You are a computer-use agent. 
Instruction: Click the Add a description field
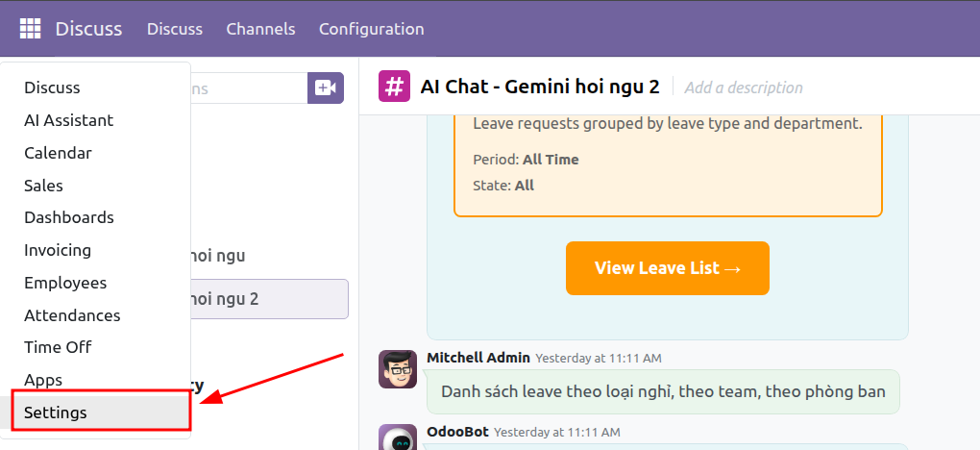pyautogui.click(x=743, y=87)
